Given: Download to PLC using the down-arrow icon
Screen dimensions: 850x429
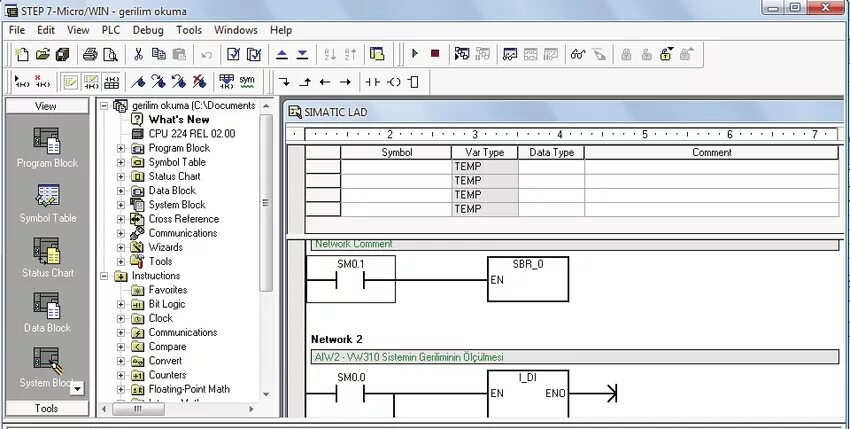Looking at the screenshot, I should 302,54.
